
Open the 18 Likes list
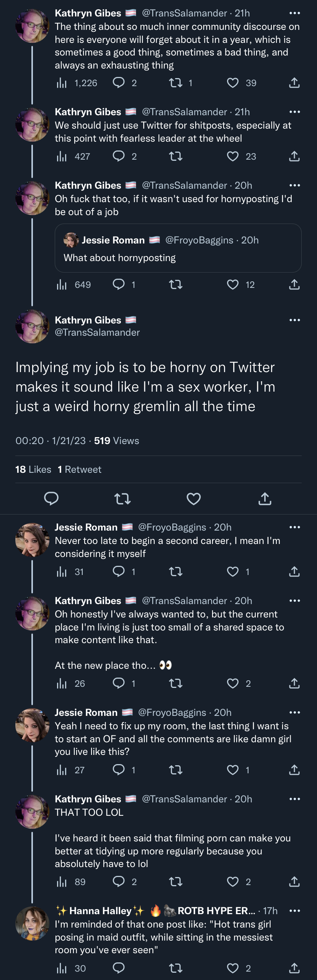point(33,469)
